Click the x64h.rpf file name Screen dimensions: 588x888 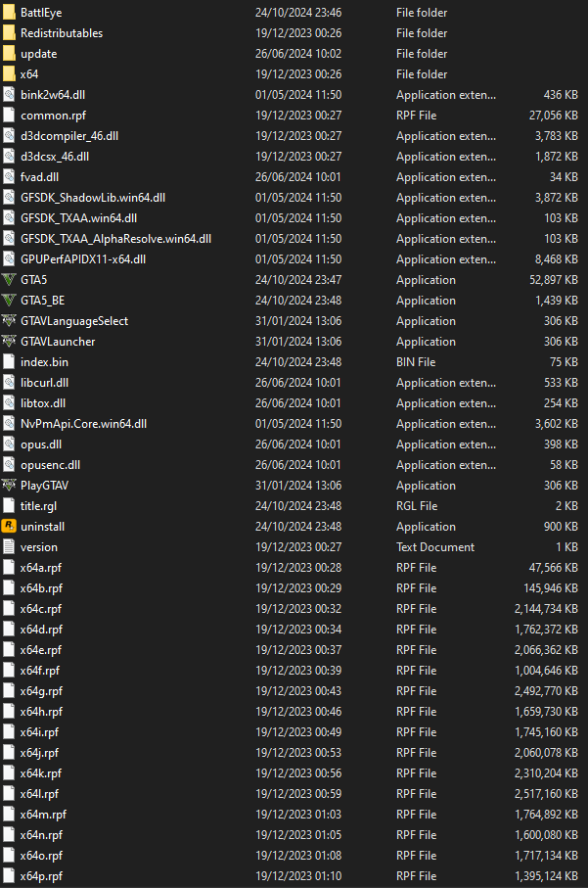click(41, 712)
